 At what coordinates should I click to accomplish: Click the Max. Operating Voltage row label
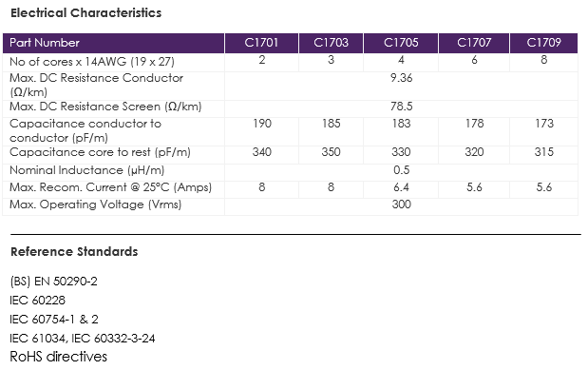coord(95,204)
